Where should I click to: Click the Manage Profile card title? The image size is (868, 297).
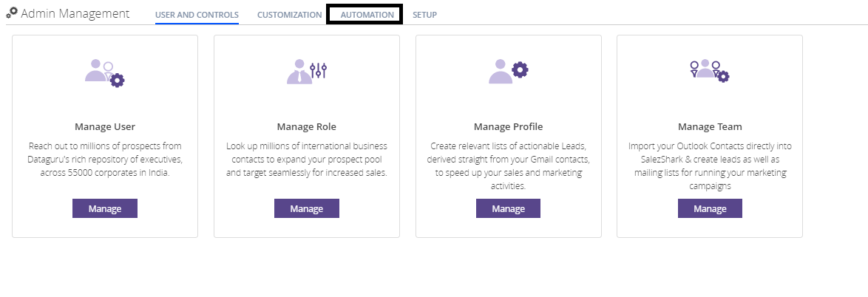pos(508,126)
